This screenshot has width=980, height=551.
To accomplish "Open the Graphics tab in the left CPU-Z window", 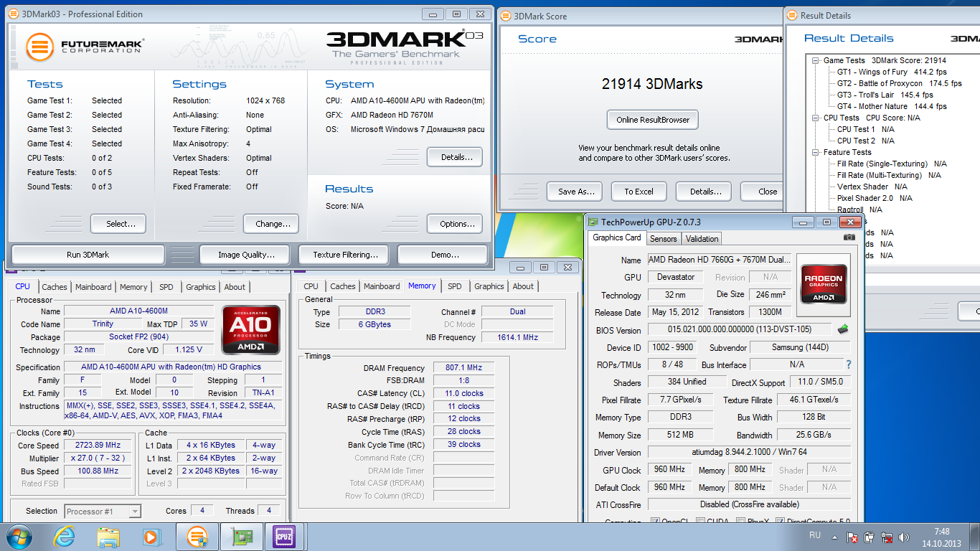I will (201, 287).
